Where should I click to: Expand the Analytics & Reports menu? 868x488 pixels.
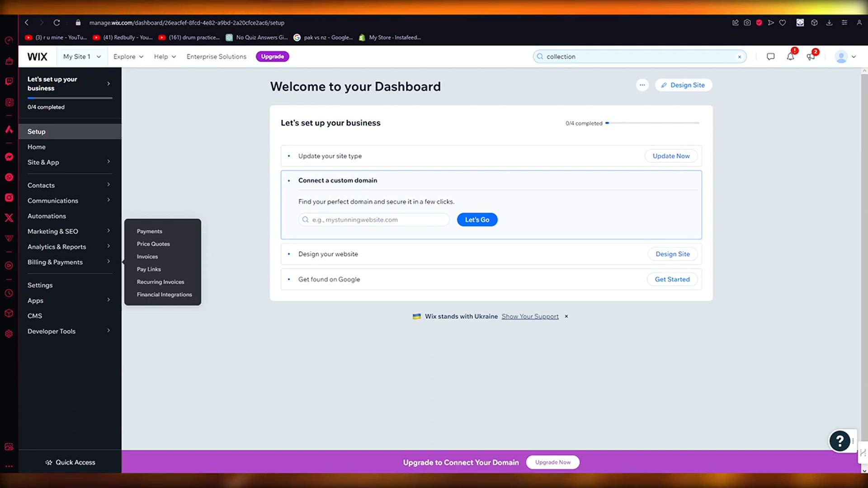pos(70,247)
